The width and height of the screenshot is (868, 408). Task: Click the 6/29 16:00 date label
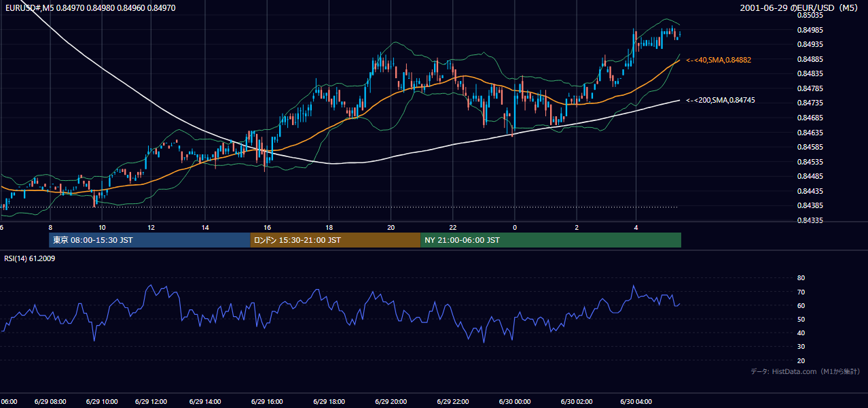point(267,401)
